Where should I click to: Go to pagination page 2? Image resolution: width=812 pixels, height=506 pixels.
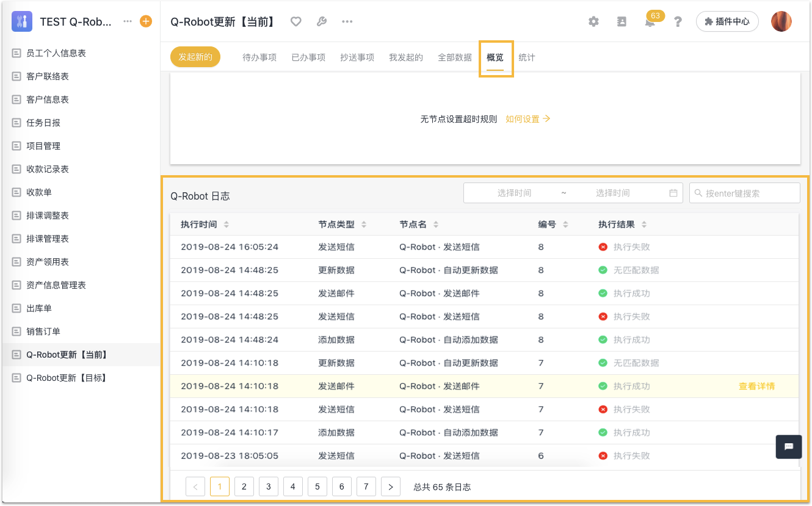click(244, 486)
